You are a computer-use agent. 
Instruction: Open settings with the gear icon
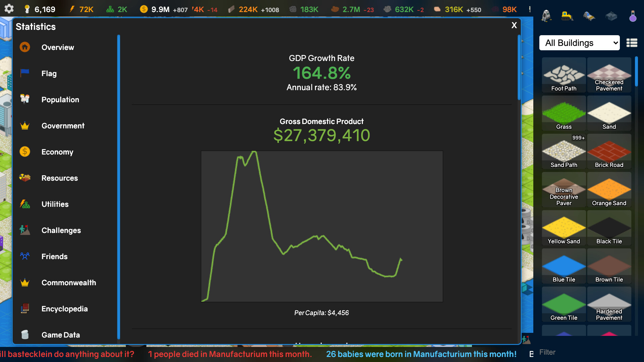click(x=9, y=9)
